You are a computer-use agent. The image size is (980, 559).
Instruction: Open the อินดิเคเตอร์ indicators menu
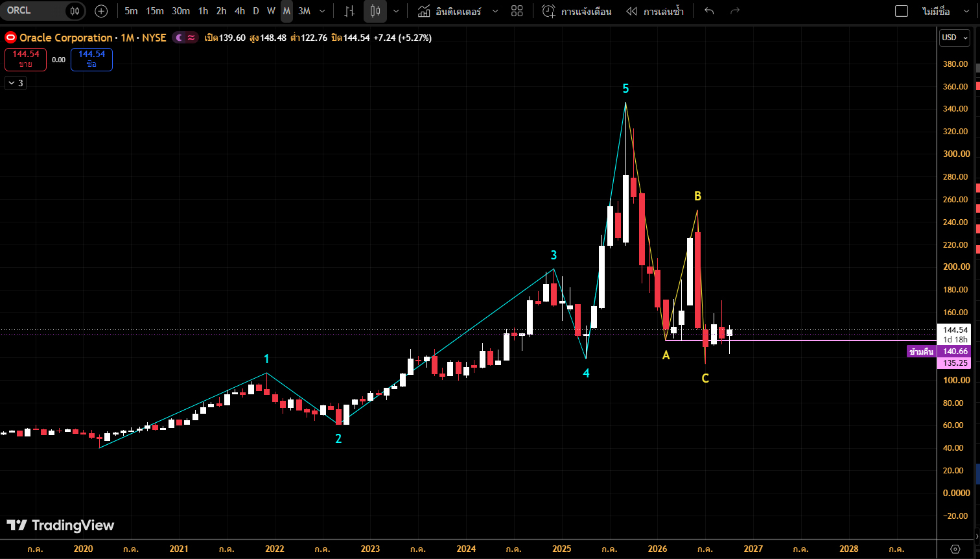[450, 10]
